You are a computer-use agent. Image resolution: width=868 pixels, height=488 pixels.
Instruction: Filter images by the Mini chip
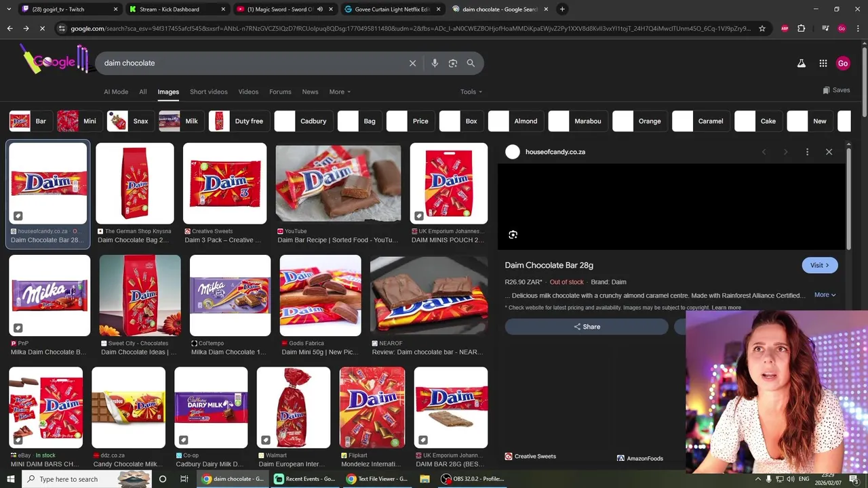coord(78,121)
